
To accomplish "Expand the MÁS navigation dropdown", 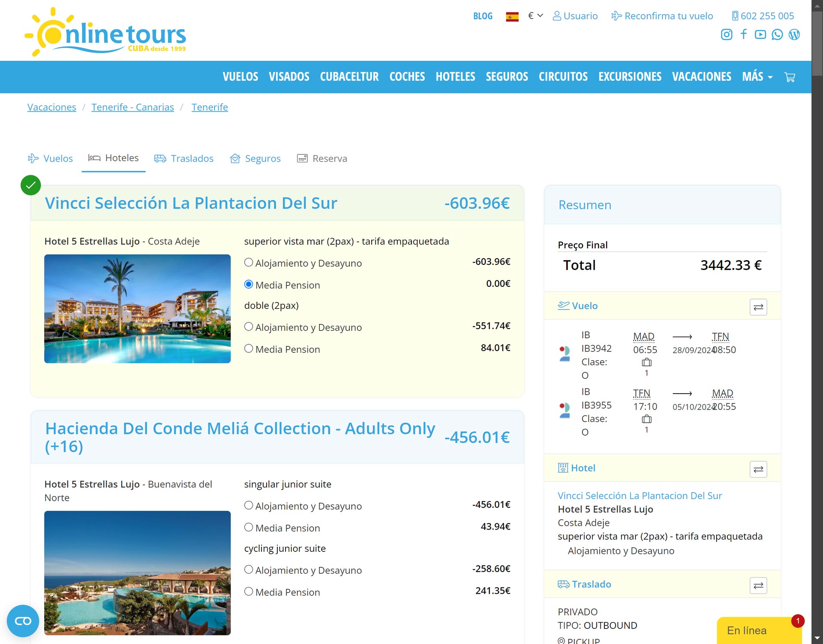I will click(757, 77).
